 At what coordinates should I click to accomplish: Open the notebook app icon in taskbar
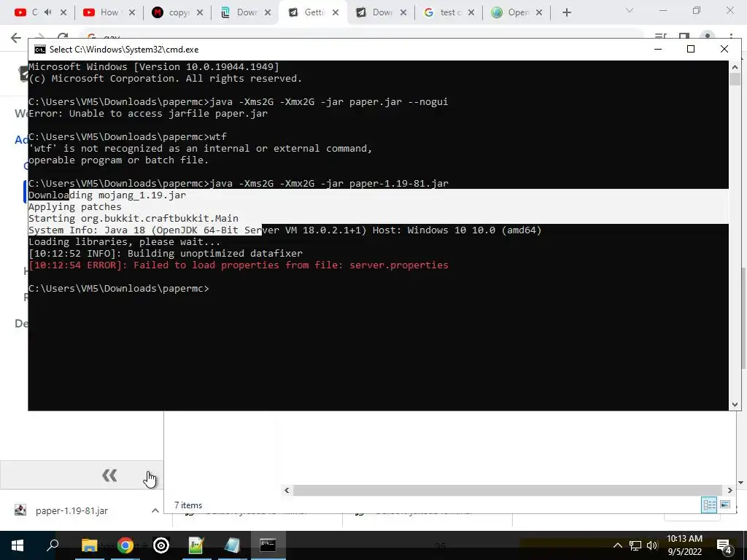[x=232, y=545]
